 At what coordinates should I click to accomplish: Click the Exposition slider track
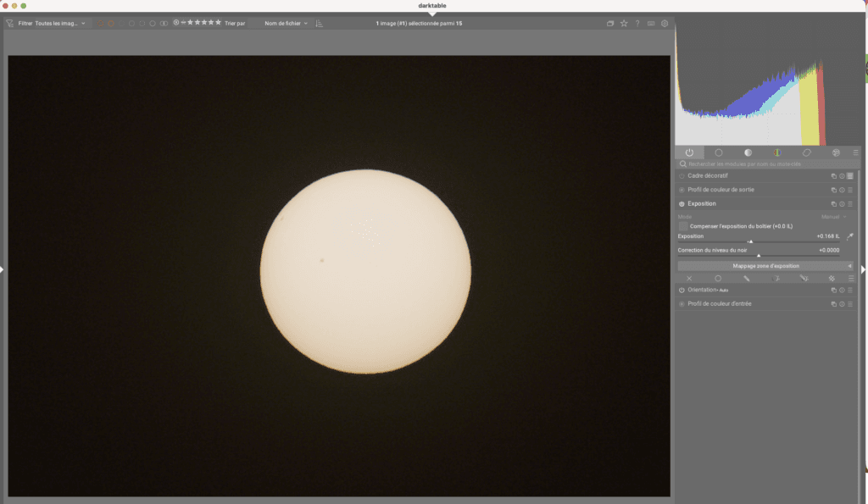tap(759, 241)
